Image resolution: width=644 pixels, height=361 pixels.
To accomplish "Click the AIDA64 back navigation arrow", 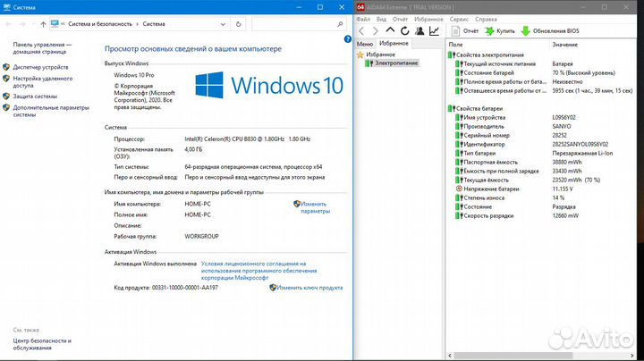I will tap(361, 30).
